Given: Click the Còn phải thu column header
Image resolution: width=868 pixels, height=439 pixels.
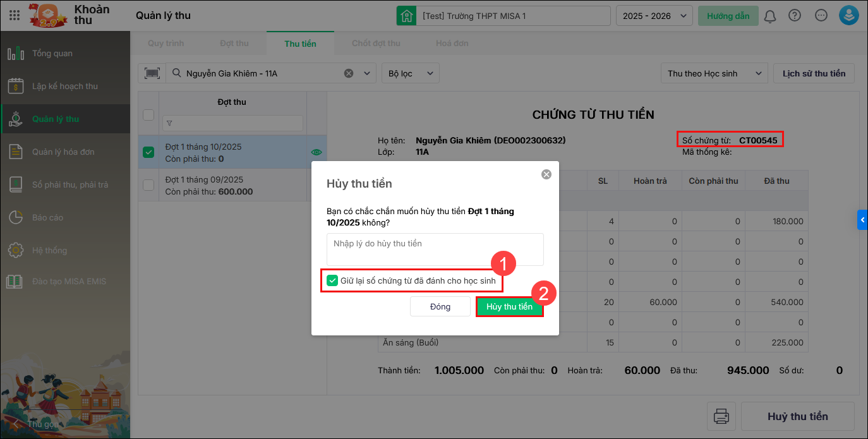Looking at the screenshot, I should [714, 181].
